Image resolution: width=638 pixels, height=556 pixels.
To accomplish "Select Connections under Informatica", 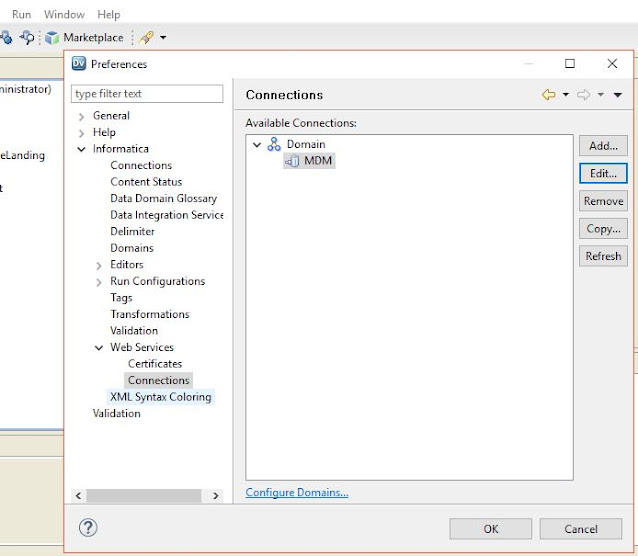I will 141,165.
